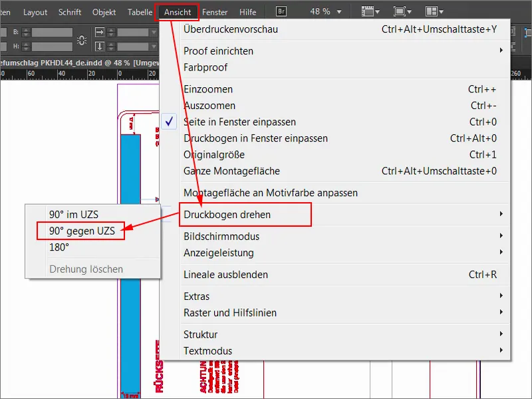Open the Tabelle menu
532x399 pixels.
140,12
